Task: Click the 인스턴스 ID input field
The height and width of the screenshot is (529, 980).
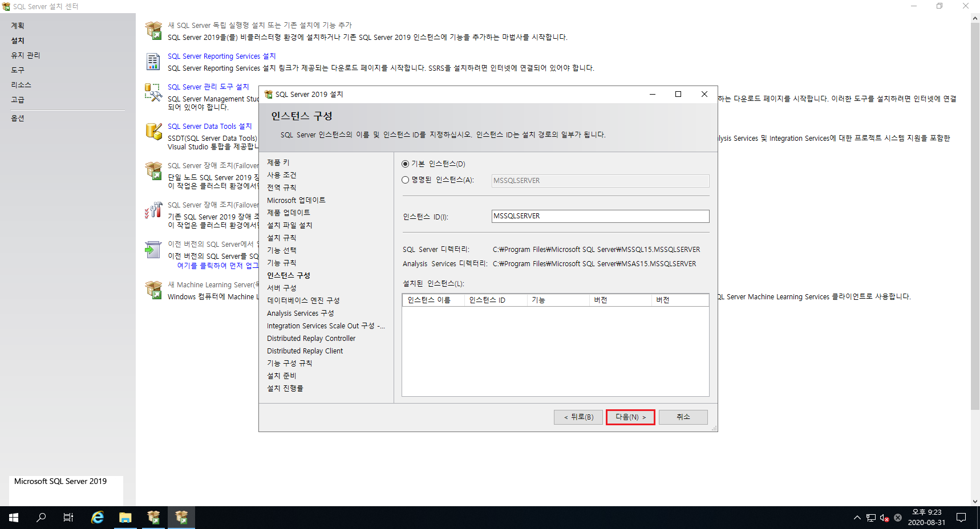Action: (x=600, y=216)
